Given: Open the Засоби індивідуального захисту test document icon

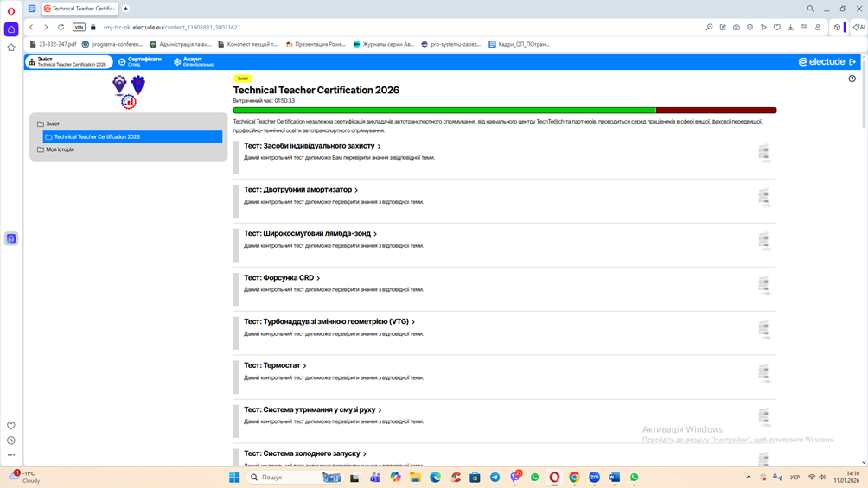Looking at the screenshot, I should [763, 153].
